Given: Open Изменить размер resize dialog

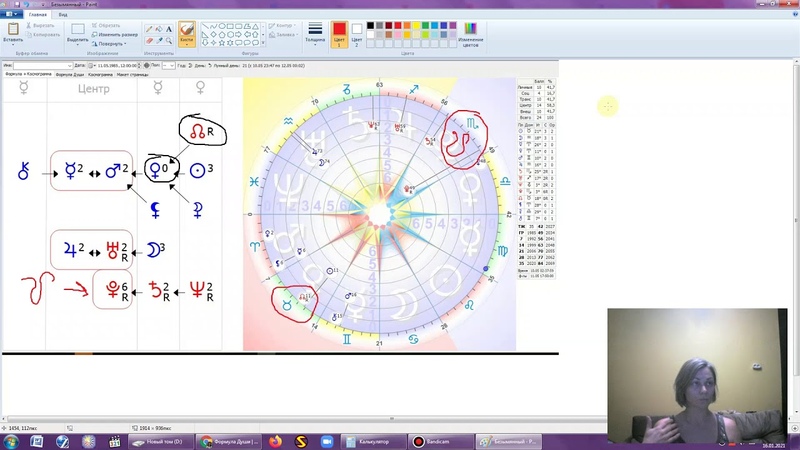Looking at the screenshot, I should click(115, 35).
